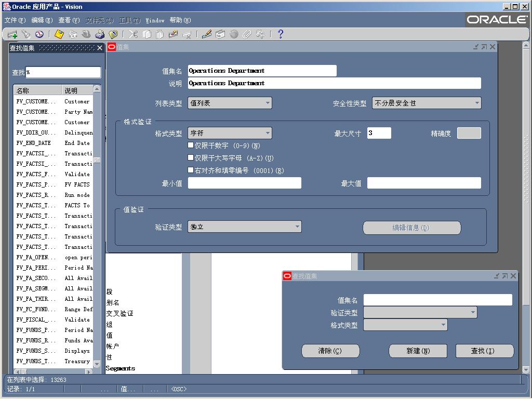532x399 pixels.
Task: Click the Zoom toolbar icon
Action: coord(220,34)
